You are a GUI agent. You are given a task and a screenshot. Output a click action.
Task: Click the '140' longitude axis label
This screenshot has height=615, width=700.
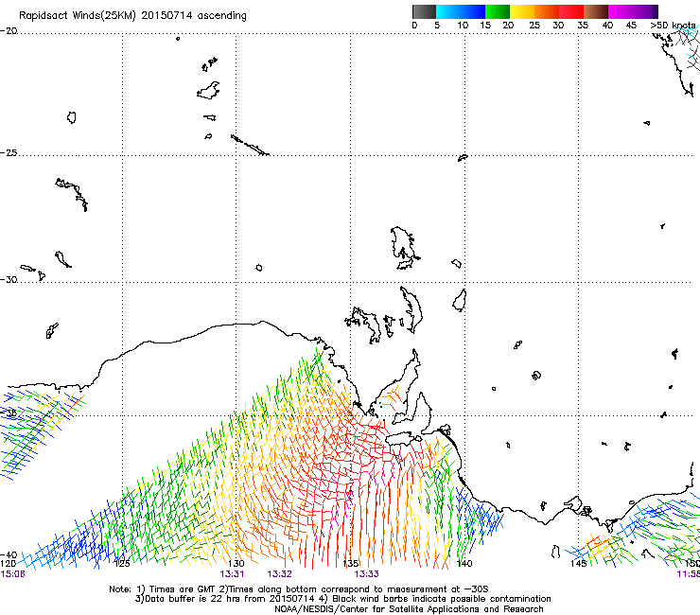(x=464, y=564)
